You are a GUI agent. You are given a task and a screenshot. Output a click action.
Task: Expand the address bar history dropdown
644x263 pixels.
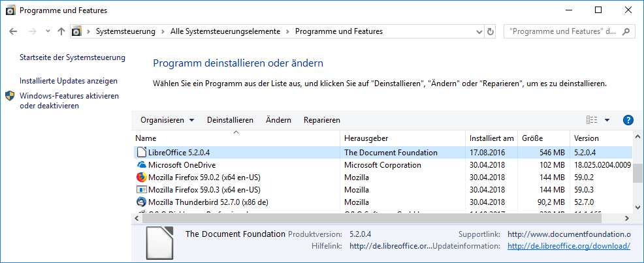click(479, 31)
